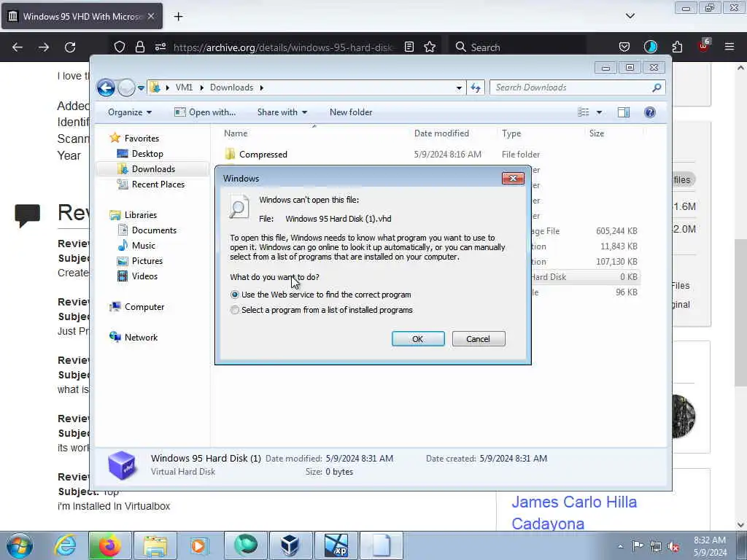Select 'Select a program from a list' radio option
The width and height of the screenshot is (747, 560).
pos(234,310)
